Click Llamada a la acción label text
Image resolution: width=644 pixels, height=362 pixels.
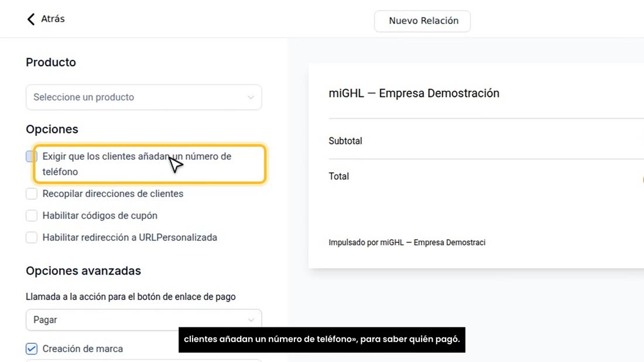tap(131, 296)
